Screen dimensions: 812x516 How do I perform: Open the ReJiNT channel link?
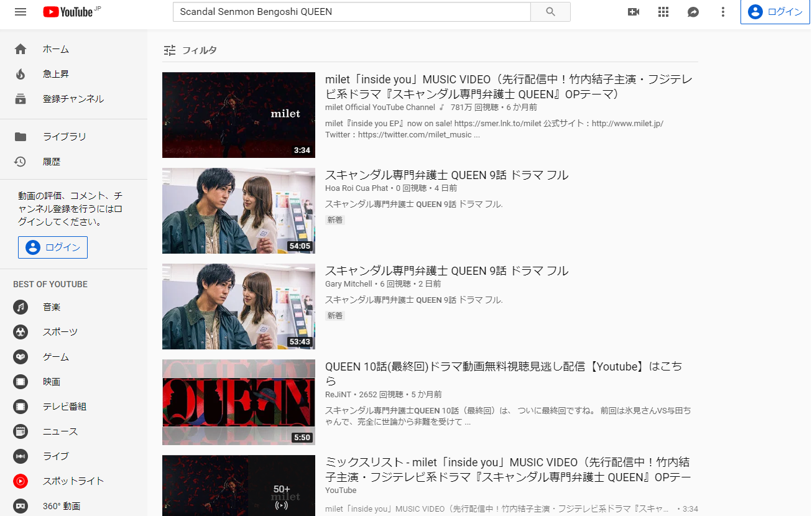339,394
